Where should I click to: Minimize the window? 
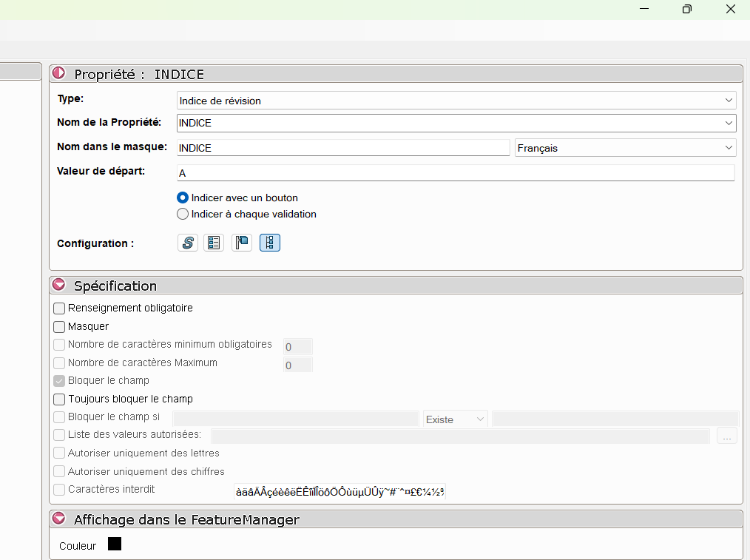[644, 9]
